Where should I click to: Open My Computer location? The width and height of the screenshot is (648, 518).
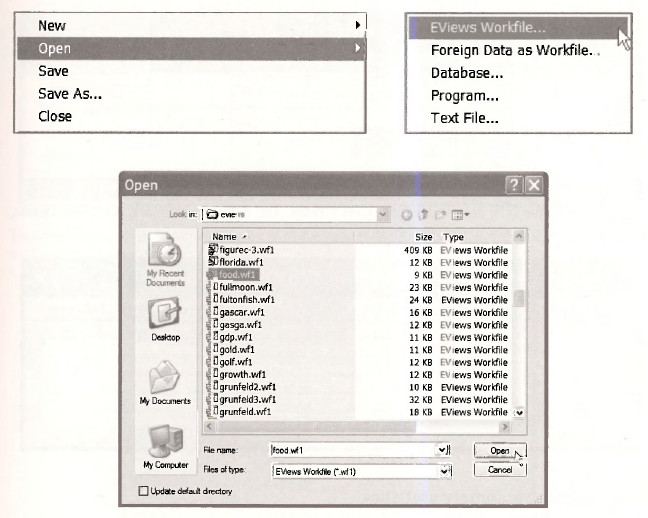click(165, 447)
